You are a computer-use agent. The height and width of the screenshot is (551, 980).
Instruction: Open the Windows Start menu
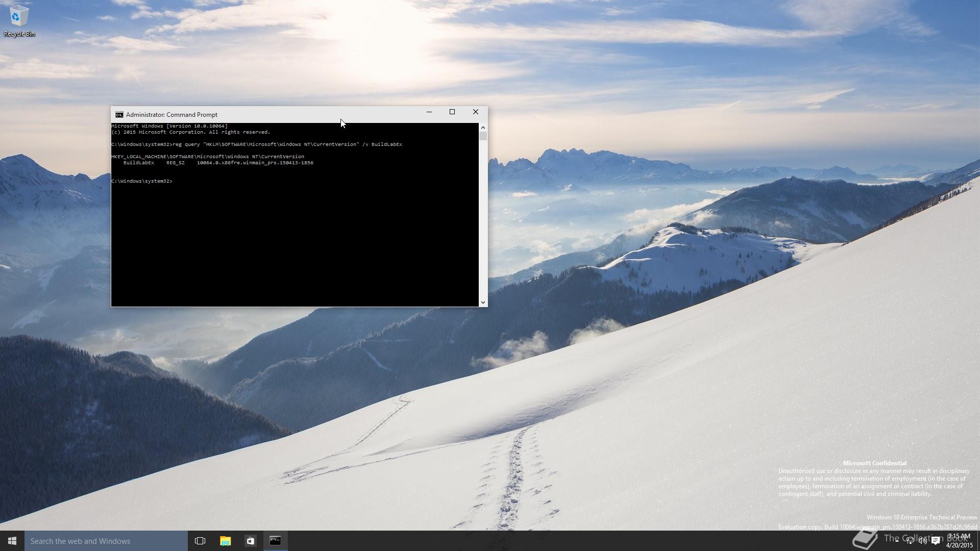click(12, 541)
